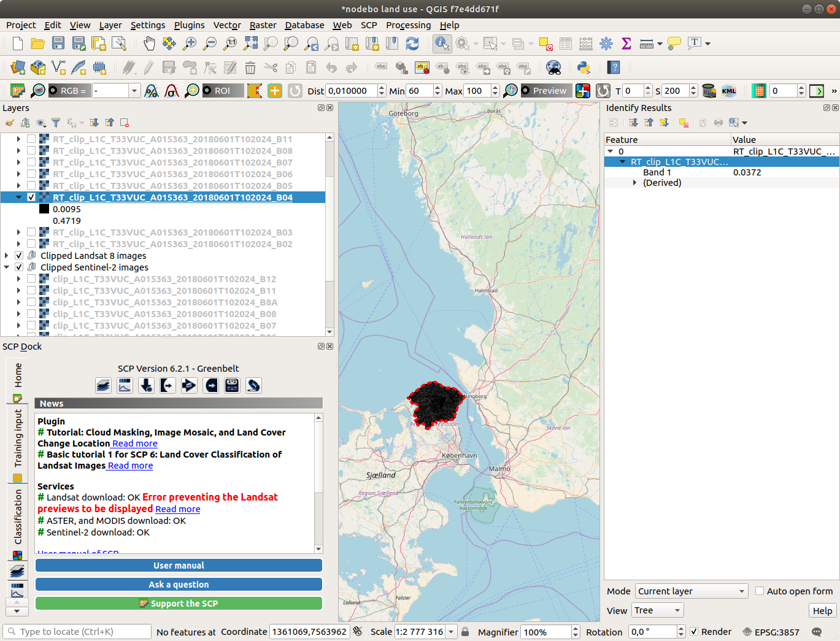Open the Mode Current layer dropdown
The width and height of the screenshot is (840, 641).
(x=691, y=591)
